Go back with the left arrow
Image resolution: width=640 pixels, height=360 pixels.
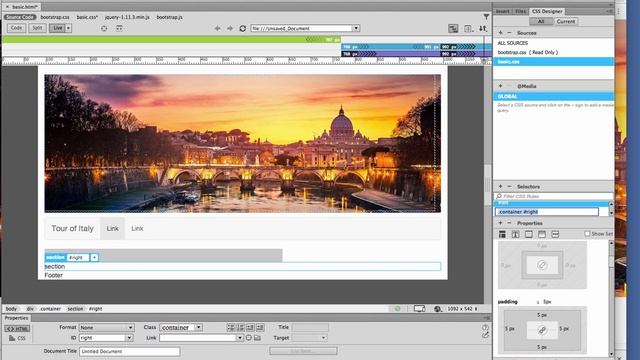(218, 28)
